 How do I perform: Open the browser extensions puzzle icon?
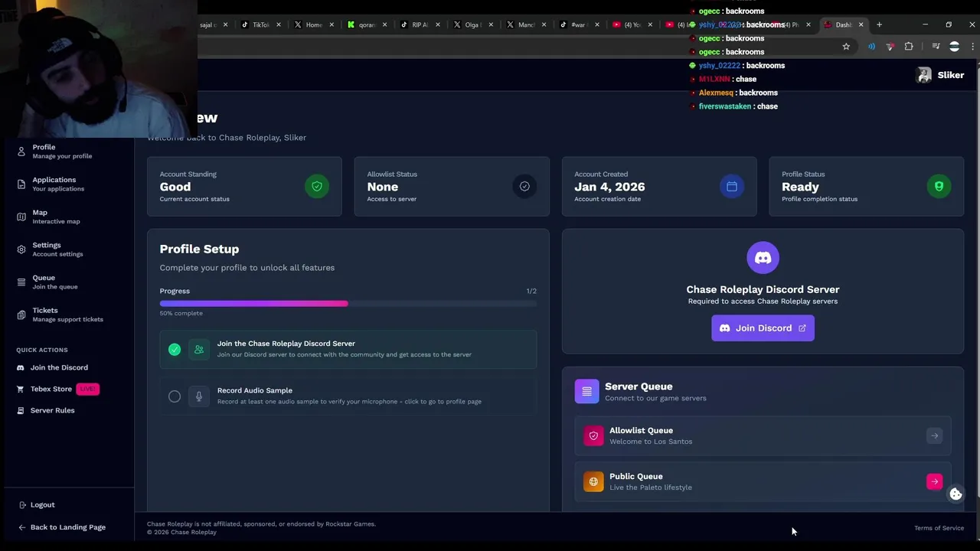[x=909, y=47]
